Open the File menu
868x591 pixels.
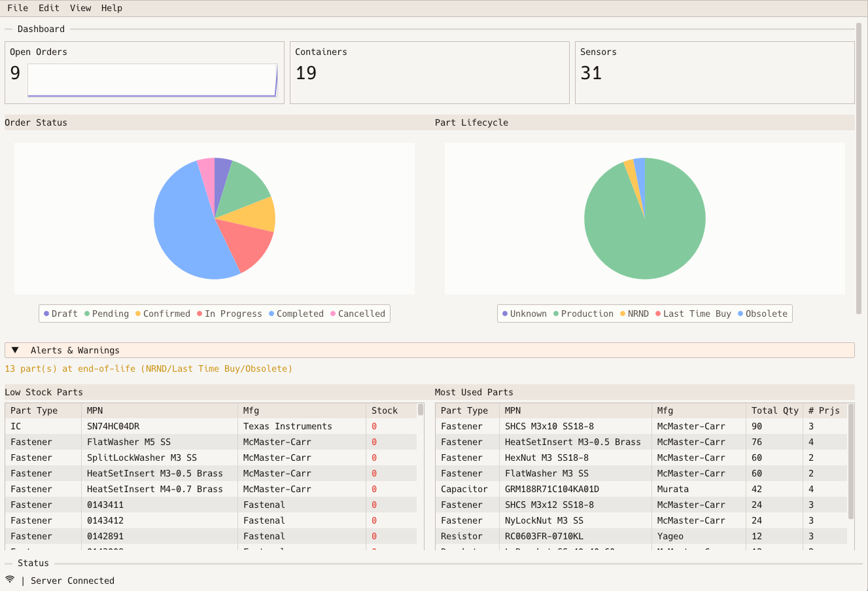pos(18,8)
